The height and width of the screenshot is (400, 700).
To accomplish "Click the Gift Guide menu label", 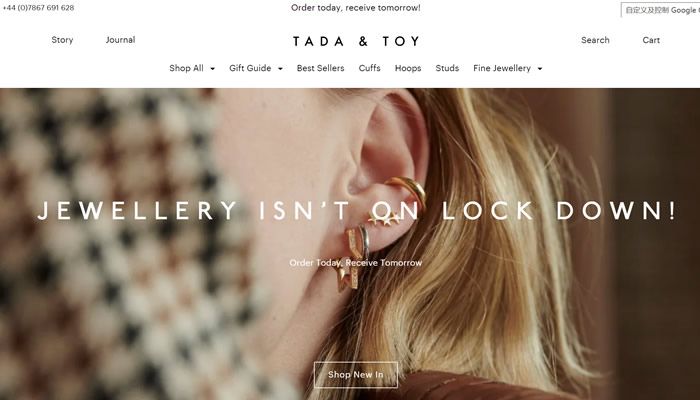I will pos(250,68).
